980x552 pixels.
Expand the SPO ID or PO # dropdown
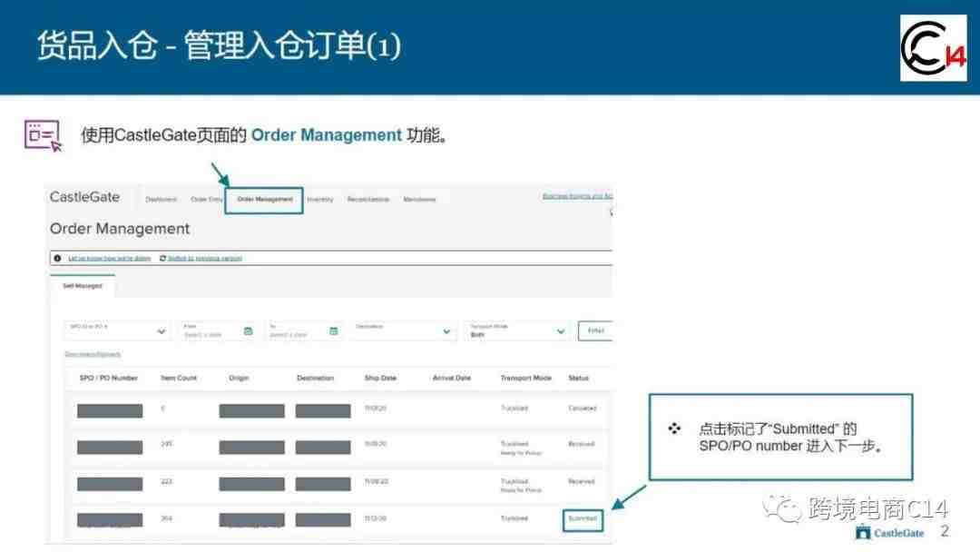pos(117,330)
